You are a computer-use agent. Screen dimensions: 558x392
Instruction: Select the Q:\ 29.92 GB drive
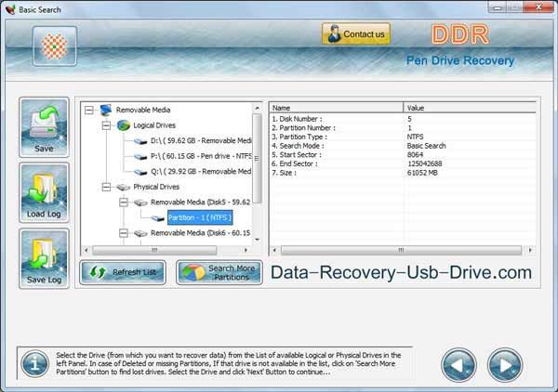coord(201,171)
